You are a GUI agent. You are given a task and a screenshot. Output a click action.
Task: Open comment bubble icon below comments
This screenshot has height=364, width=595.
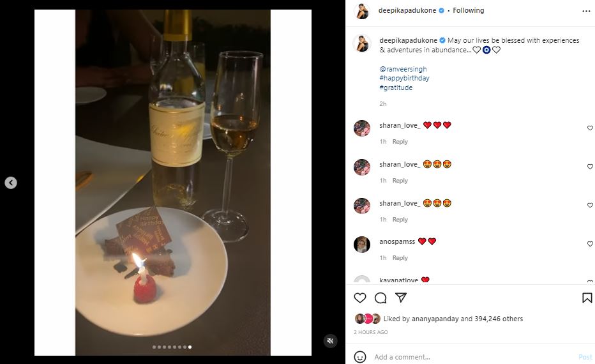coord(380,298)
